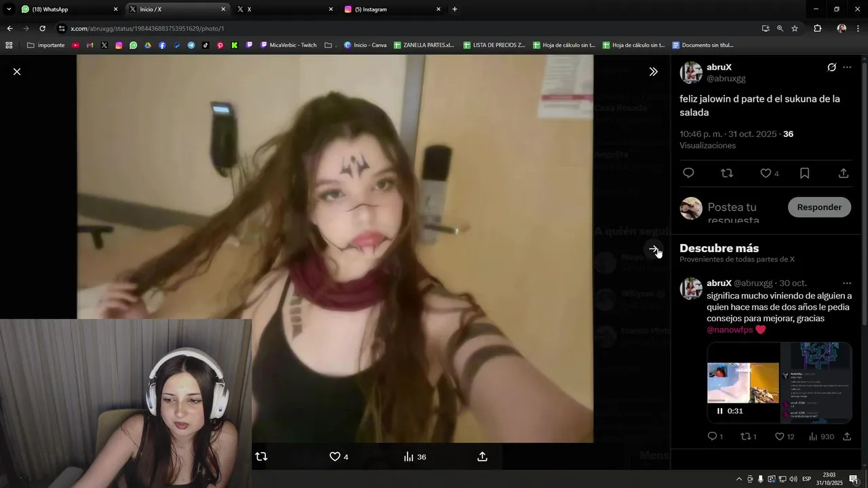Switch the ESP input language
Image resolution: width=868 pixels, height=488 pixels.
[806, 479]
